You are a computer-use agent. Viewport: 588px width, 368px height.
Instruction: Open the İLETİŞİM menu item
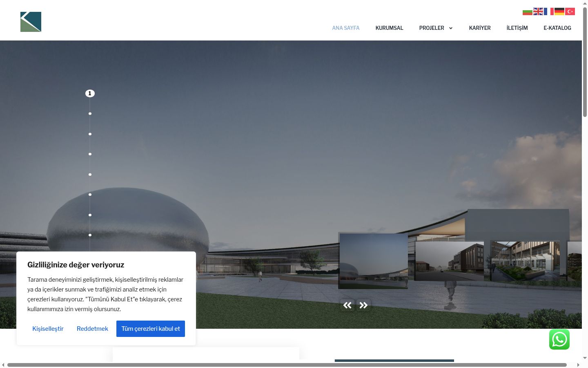(517, 28)
